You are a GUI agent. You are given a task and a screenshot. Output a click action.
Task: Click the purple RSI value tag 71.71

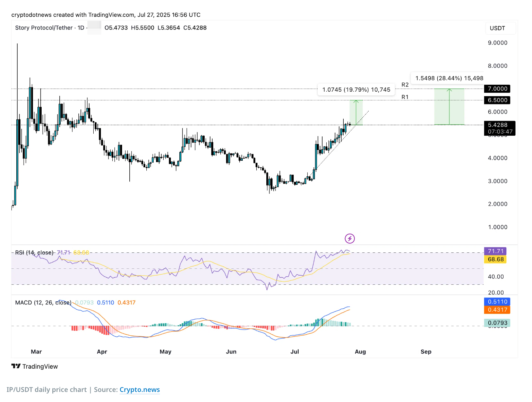click(x=495, y=251)
